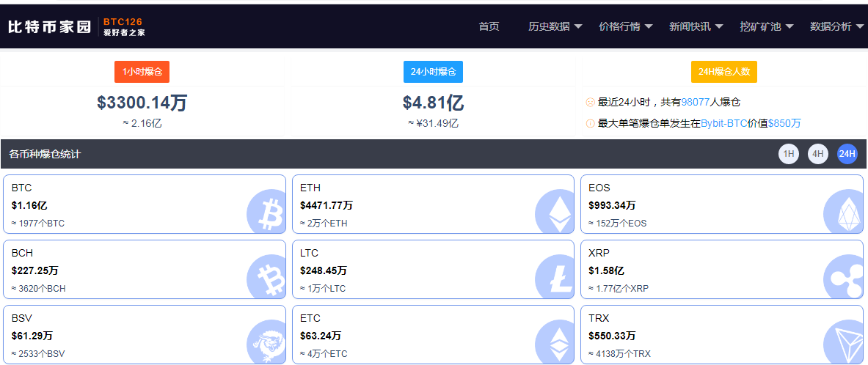Click the BTC $1.16亿 amount
This screenshot has width=868, height=365.
pos(29,206)
